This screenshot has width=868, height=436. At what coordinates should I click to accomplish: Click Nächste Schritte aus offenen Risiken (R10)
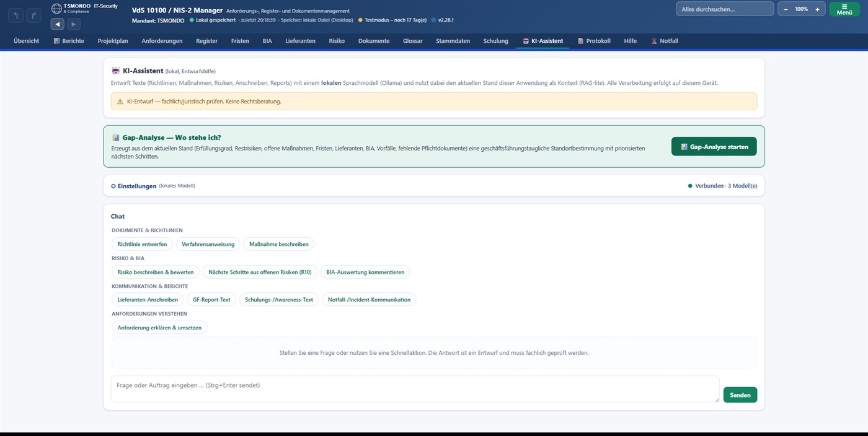point(260,272)
